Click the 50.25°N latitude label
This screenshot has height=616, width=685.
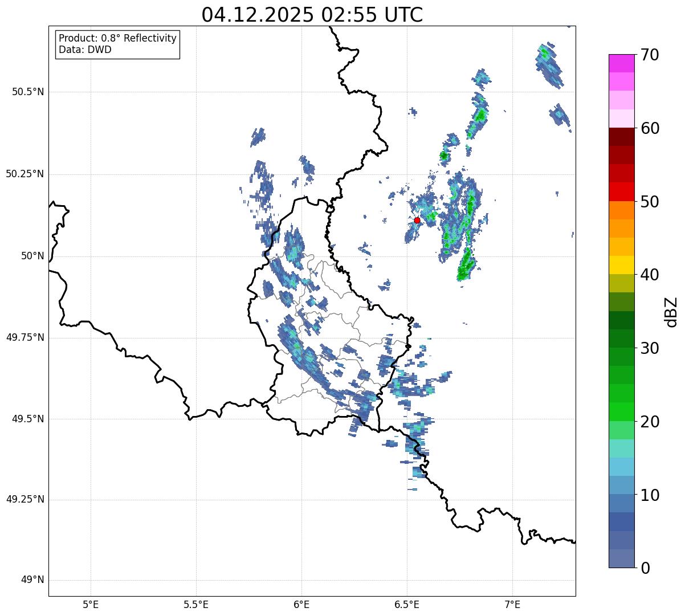25,174
